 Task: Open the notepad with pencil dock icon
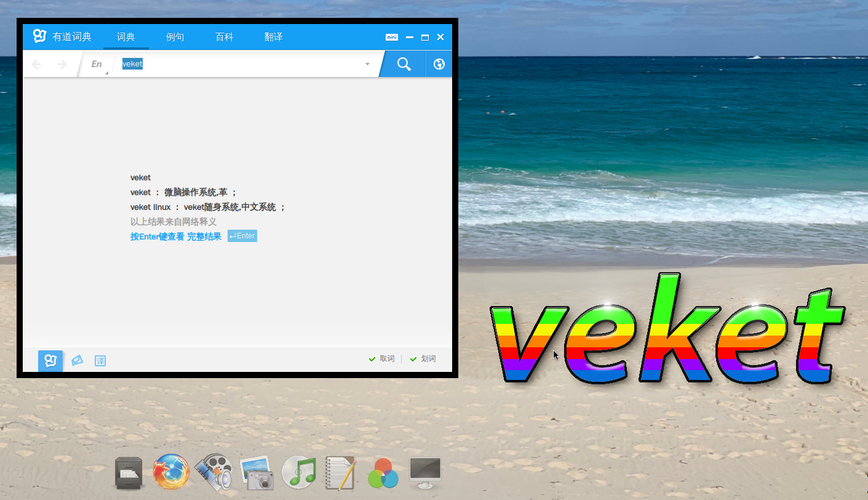tap(340, 472)
